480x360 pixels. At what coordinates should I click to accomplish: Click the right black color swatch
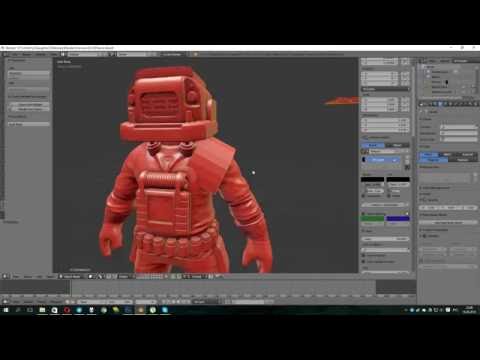pyautogui.click(x=398, y=179)
